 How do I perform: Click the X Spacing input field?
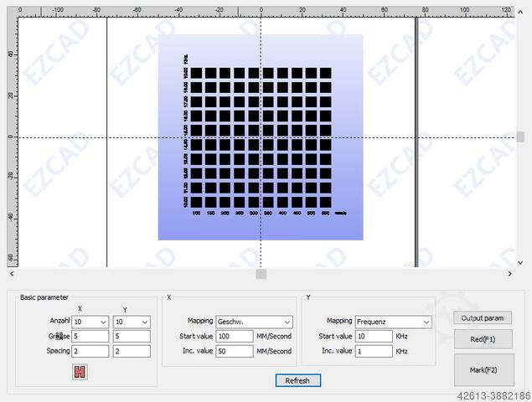90,352
